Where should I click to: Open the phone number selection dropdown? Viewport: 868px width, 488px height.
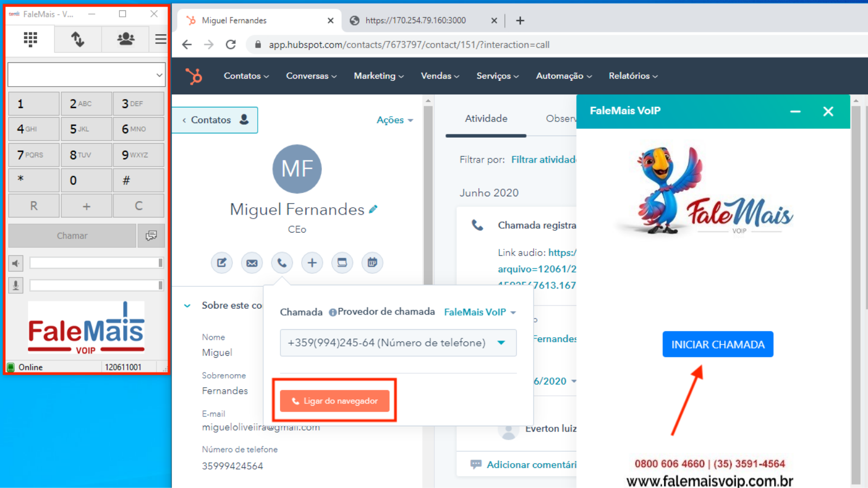(398, 343)
